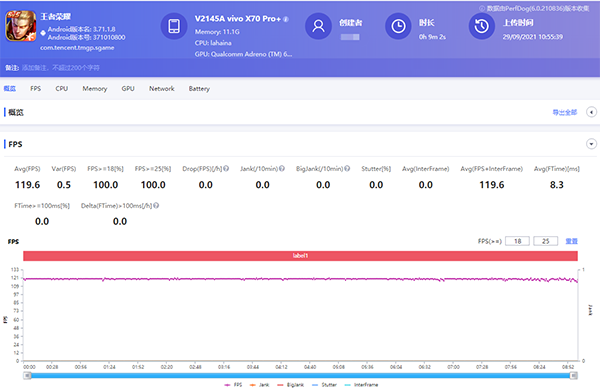This screenshot has height=388, width=600.
Task: Click the creator user icon
Action: (318, 26)
